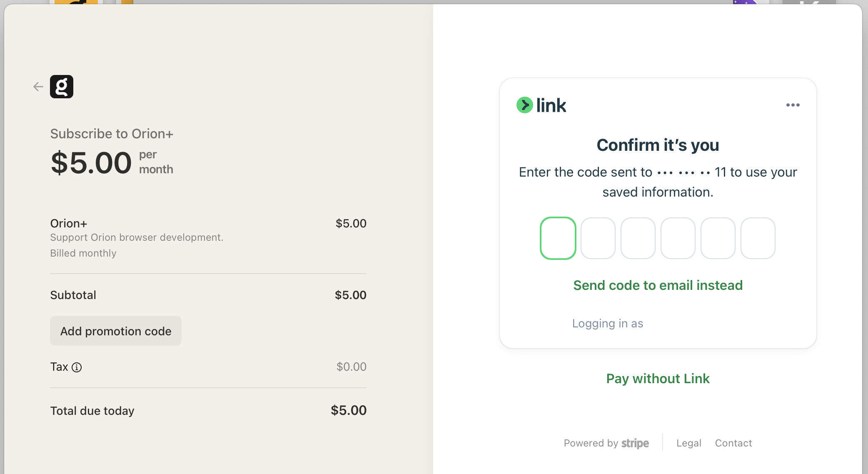Viewport: 868px width, 474px height.
Task: Show the Tax info tooltip icon
Action: 77,367
